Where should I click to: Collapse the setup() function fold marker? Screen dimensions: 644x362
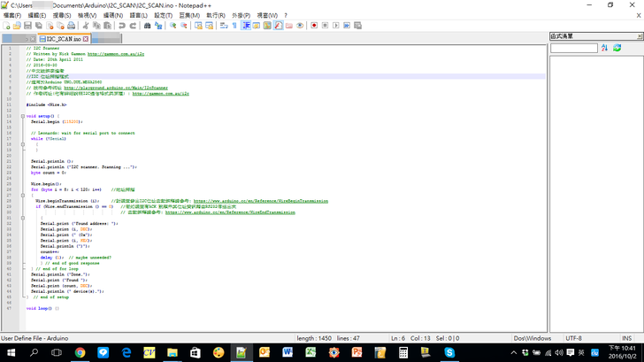click(22, 116)
